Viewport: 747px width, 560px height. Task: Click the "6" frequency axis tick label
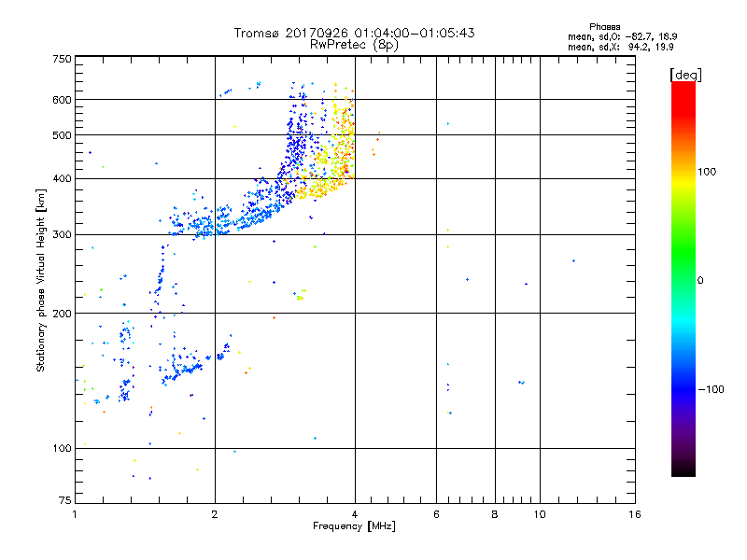[x=436, y=514]
